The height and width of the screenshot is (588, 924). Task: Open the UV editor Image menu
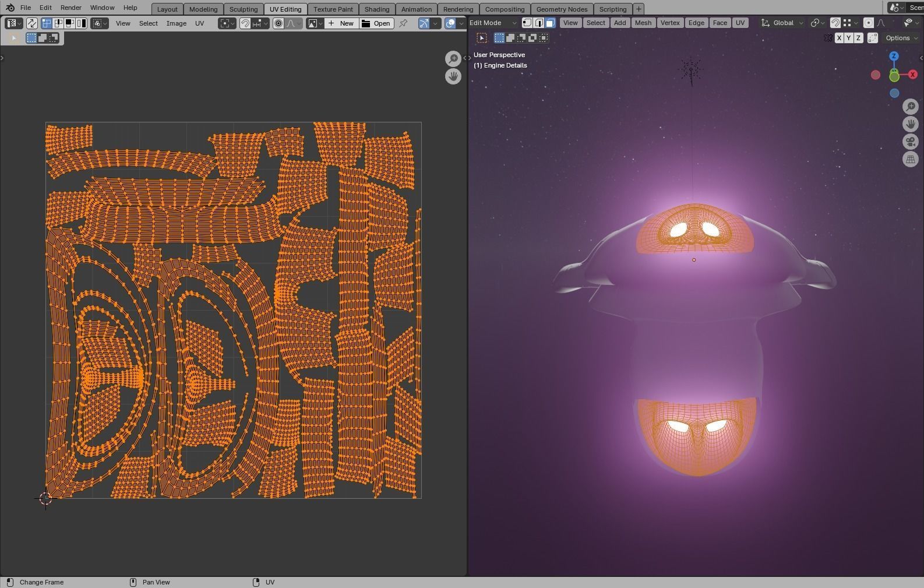click(177, 23)
